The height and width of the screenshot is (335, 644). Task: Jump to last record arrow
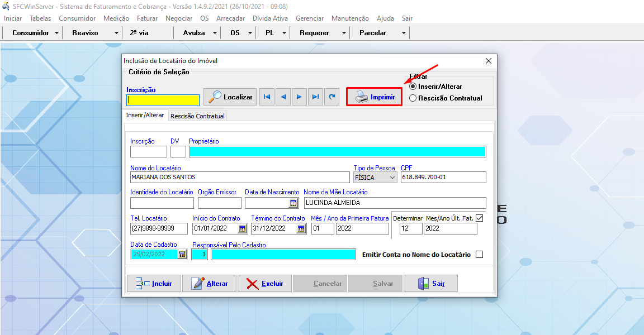316,97
